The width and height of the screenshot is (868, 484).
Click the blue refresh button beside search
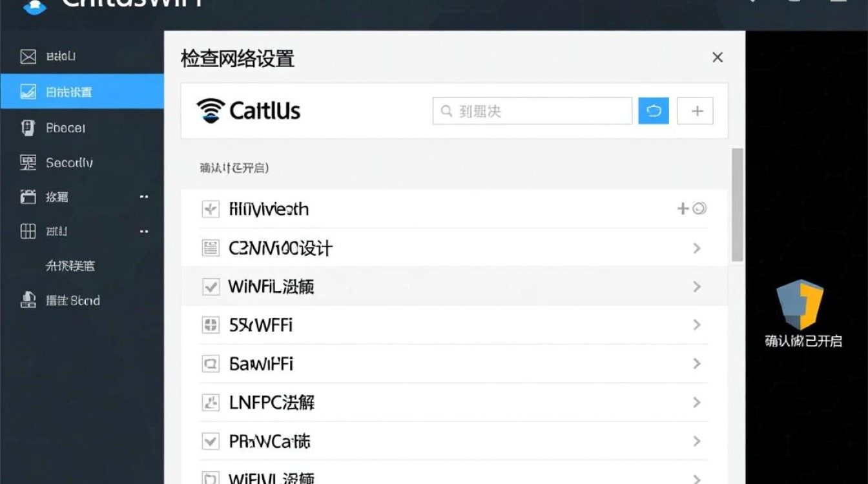[x=654, y=110]
